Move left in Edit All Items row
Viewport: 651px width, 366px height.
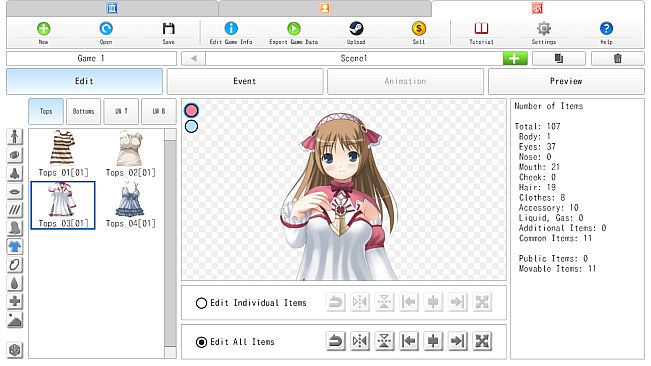(409, 341)
